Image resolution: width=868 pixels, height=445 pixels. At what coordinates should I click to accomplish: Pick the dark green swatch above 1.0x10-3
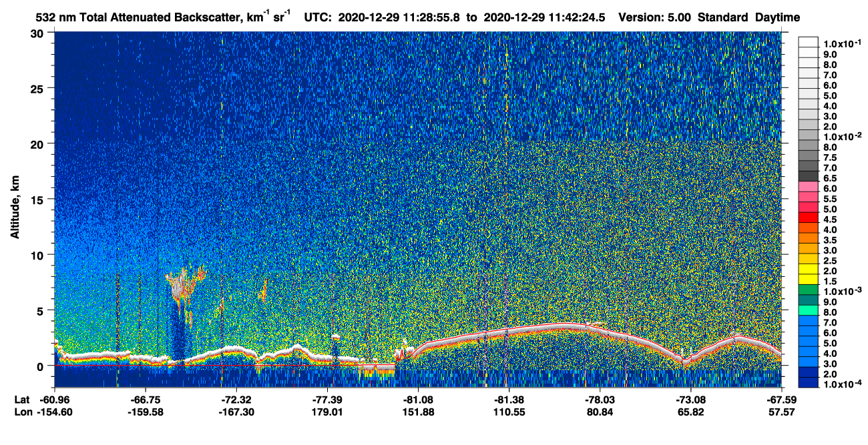(808, 290)
